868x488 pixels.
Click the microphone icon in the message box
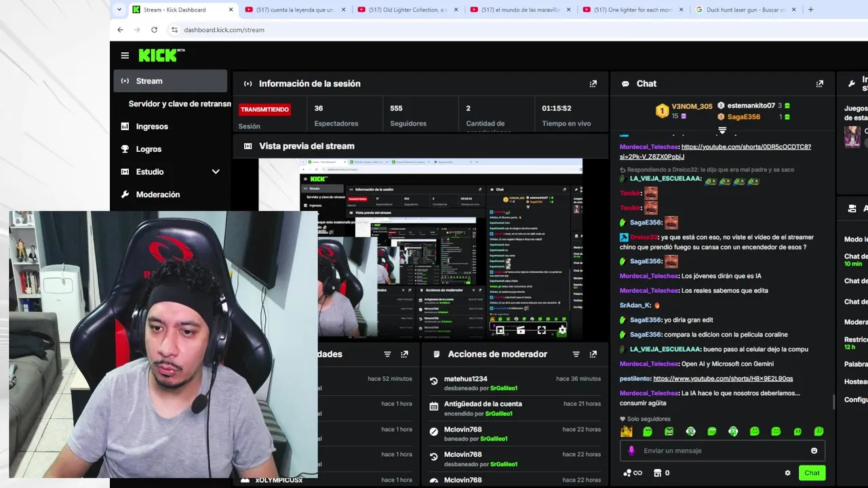click(x=631, y=451)
